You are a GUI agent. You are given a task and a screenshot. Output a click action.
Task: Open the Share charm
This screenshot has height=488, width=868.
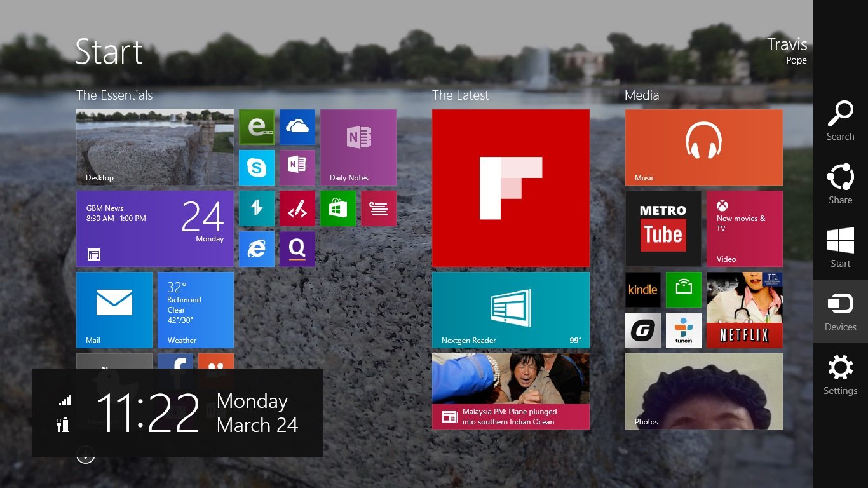840,184
